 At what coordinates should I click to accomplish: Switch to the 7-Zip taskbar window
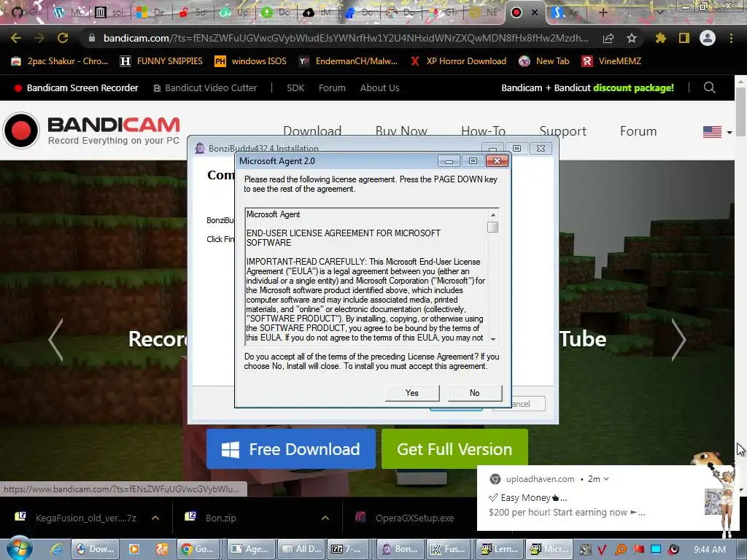click(x=349, y=549)
